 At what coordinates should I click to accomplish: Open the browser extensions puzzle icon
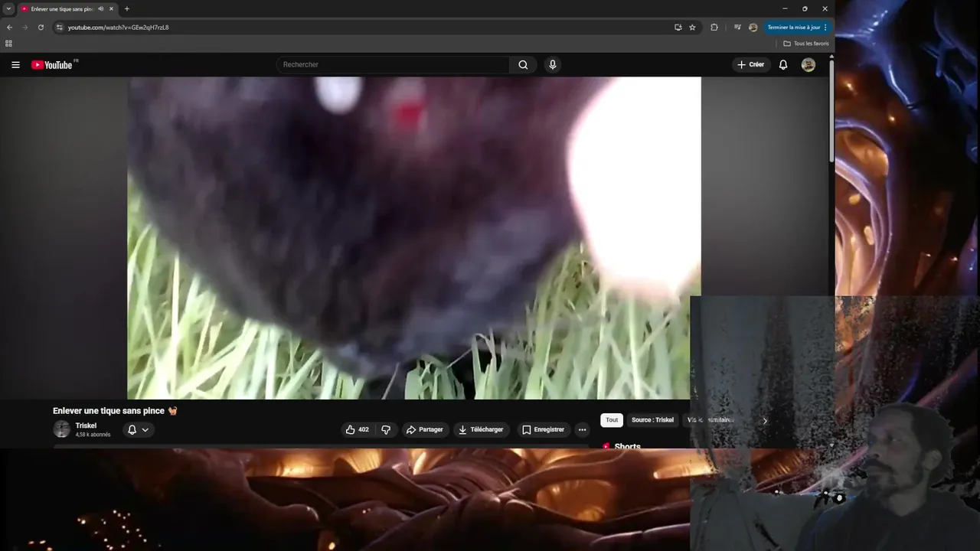[714, 28]
